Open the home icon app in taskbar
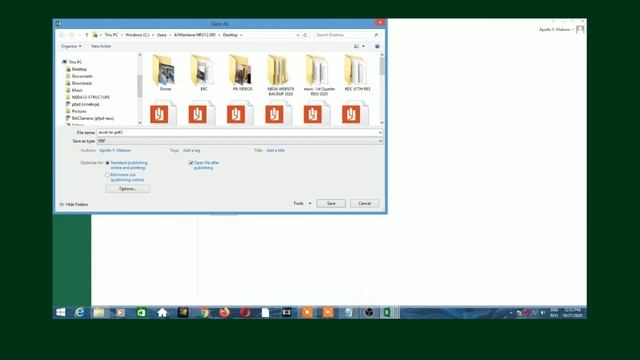 pyautogui.click(x=162, y=312)
